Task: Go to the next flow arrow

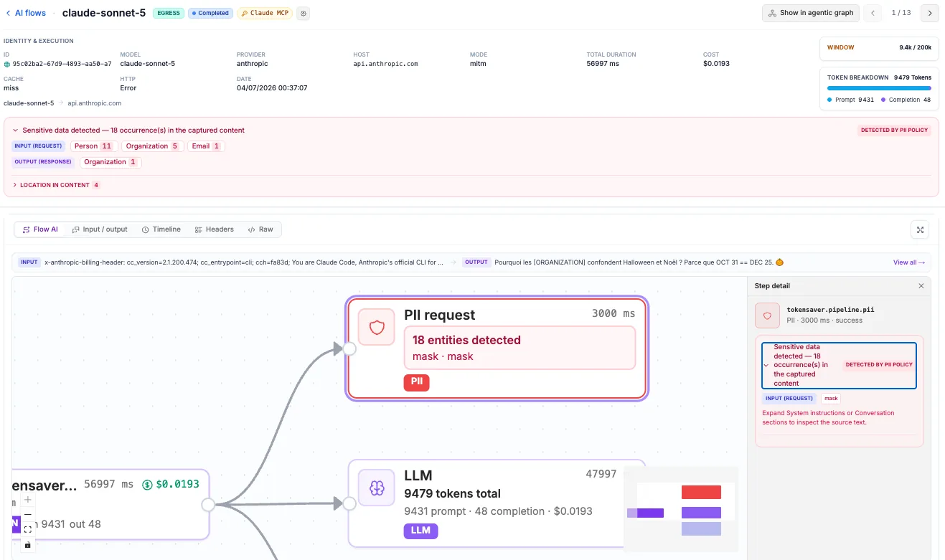Action: [x=930, y=13]
